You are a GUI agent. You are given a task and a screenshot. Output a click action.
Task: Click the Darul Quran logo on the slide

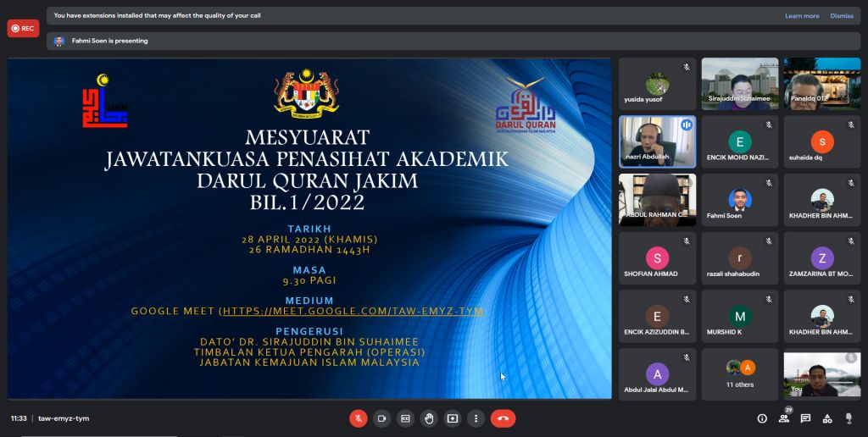click(x=526, y=105)
